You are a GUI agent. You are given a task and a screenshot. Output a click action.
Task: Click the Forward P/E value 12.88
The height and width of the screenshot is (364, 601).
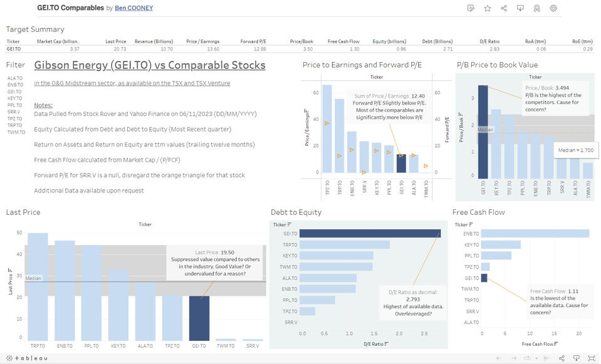[x=260, y=49]
